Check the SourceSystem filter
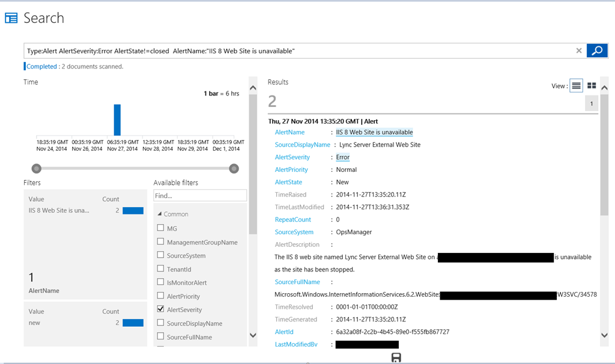The height and width of the screenshot is (364, 615). pyautogui.click(x=160, y=255)
